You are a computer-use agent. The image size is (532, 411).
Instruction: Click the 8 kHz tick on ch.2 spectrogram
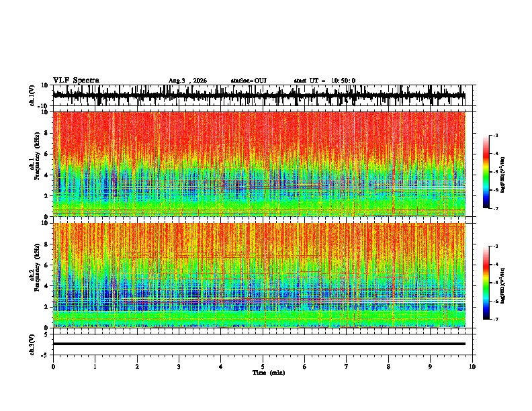click(46, 244)
